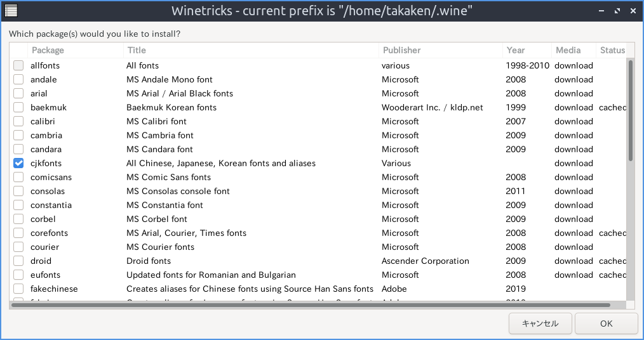The height and width of the screenshot is (340, 644).
Task: Select 'Droid fonts' title cell
Action: [x=148, y=261]
